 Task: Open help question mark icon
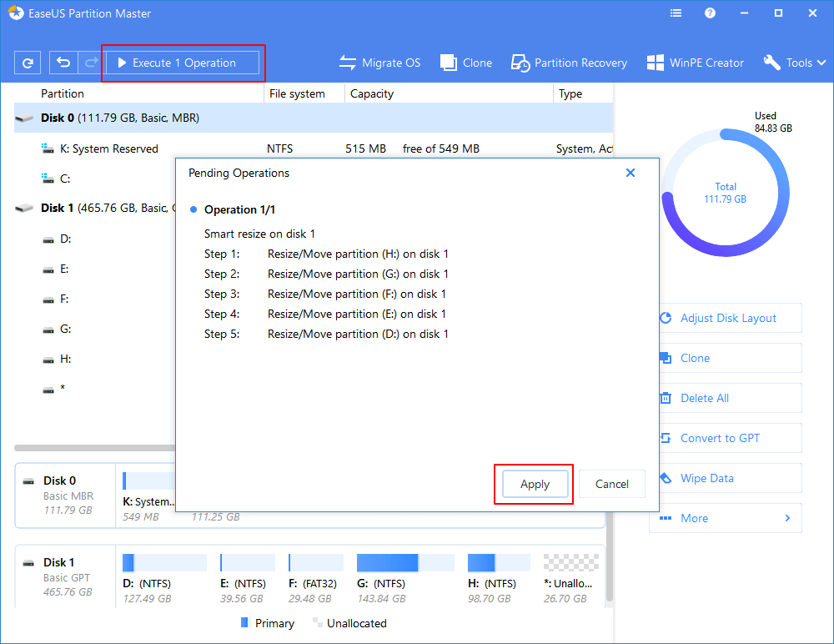[710, 13]
